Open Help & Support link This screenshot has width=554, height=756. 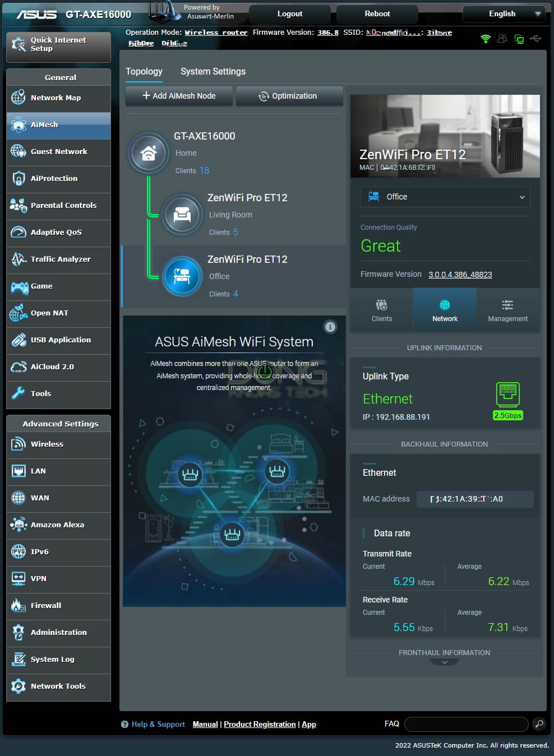pyautogui.click(x=158, y=724)
